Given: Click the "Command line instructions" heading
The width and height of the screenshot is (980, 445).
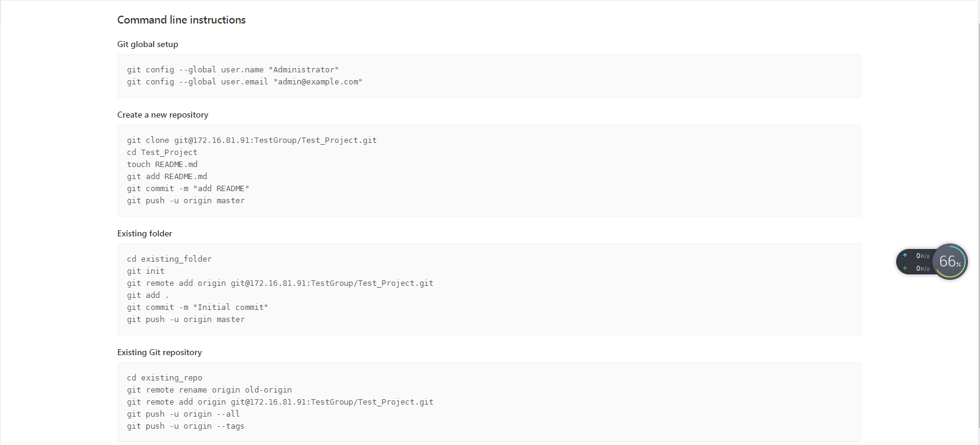Looking at the screenshot, I should (181, 20).
